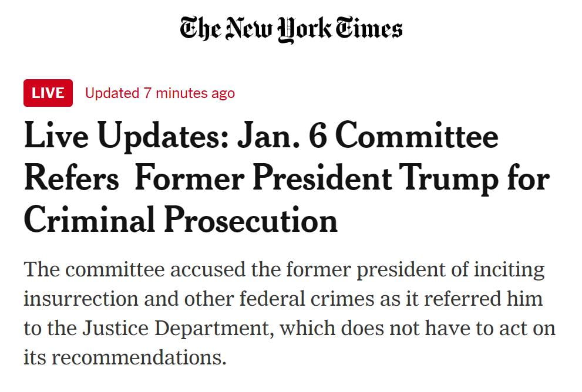Click the "Updated 7 minutes ago" timestamp
The width and height of the screenshot is (582, 392).
click(160, 93)
